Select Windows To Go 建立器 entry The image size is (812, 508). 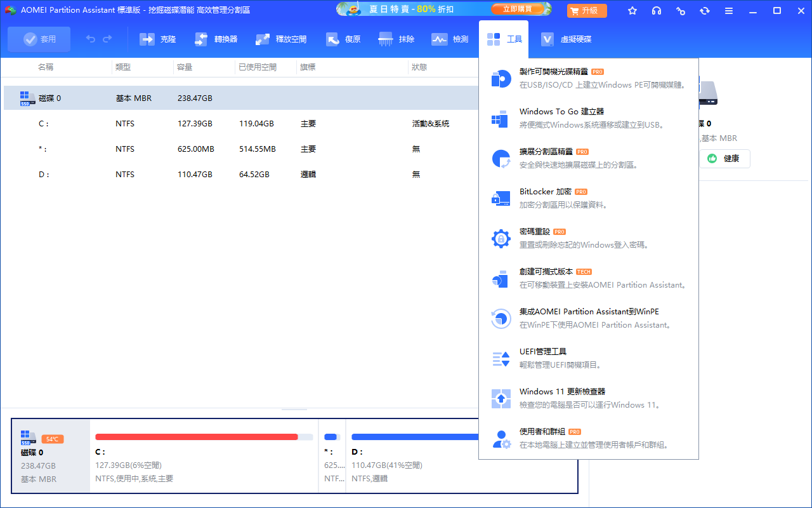click(589, 118)
